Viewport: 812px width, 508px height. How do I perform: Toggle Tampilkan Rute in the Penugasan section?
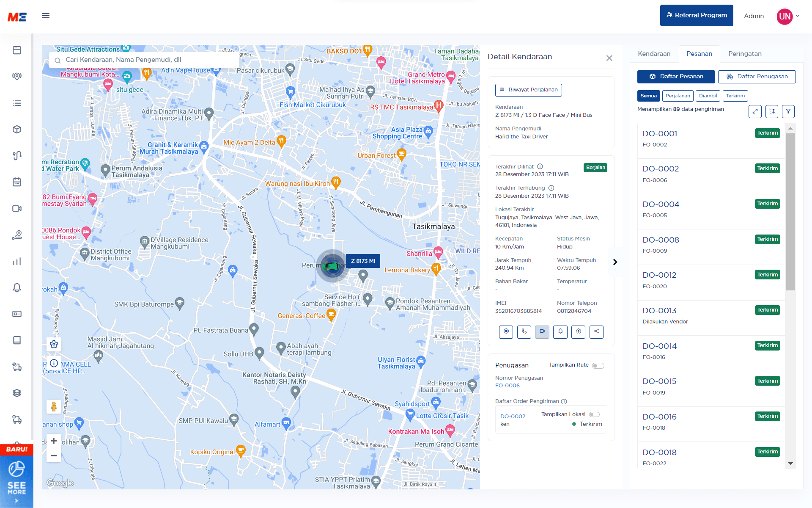pyautogui.click(x=598, y=365)
